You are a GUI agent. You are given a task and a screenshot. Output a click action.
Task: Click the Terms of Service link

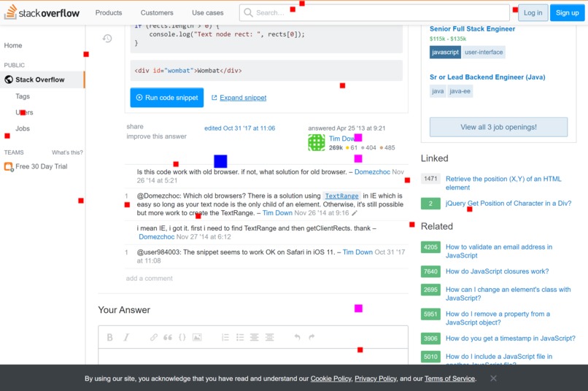(x=449, y=379)
